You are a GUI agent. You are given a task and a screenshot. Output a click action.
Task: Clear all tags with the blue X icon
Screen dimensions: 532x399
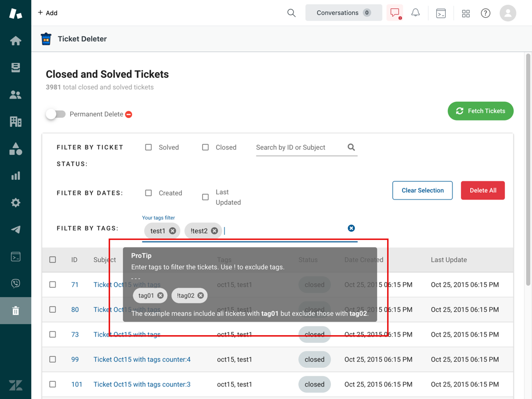(x=351, y=228)
